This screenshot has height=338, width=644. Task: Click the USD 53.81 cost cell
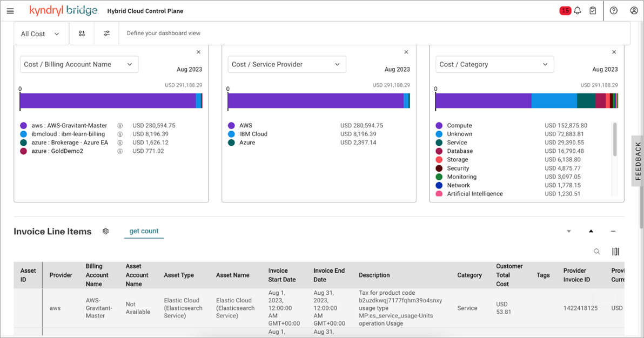pyautogui.click(x=504, y=308)
